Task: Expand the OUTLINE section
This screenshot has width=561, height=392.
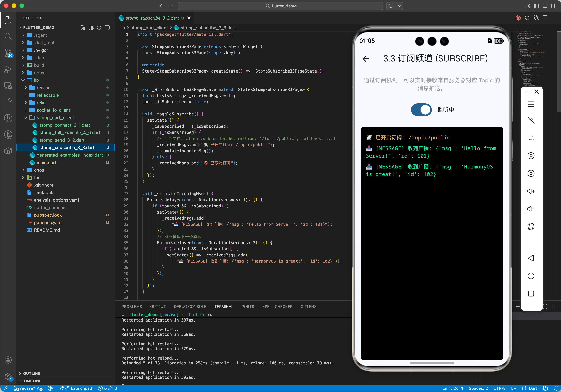Action: click(x=32, y=373)
